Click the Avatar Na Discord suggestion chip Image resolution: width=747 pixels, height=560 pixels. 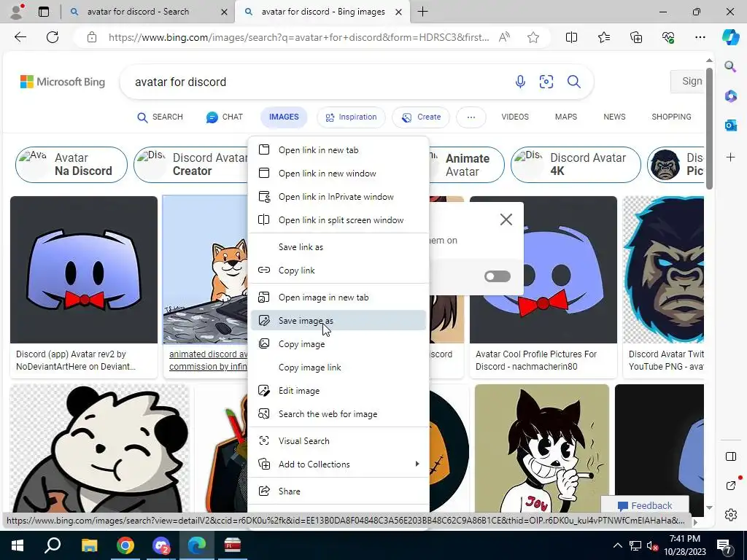coord(71,165)
